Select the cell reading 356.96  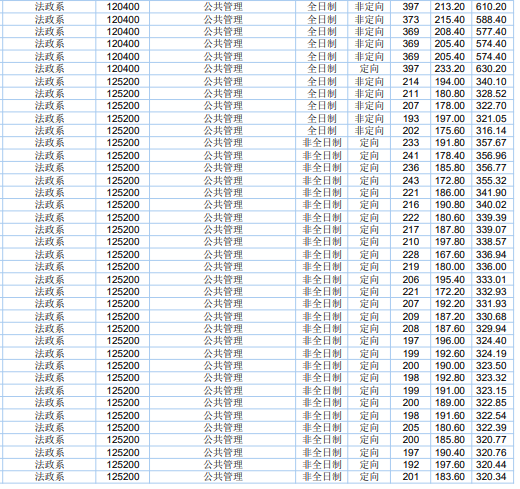pyautogui.click(x=491, y=155)
